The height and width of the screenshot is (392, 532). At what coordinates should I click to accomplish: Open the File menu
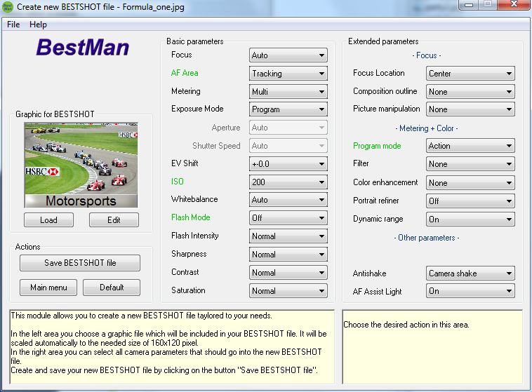[x=13, y=25]
